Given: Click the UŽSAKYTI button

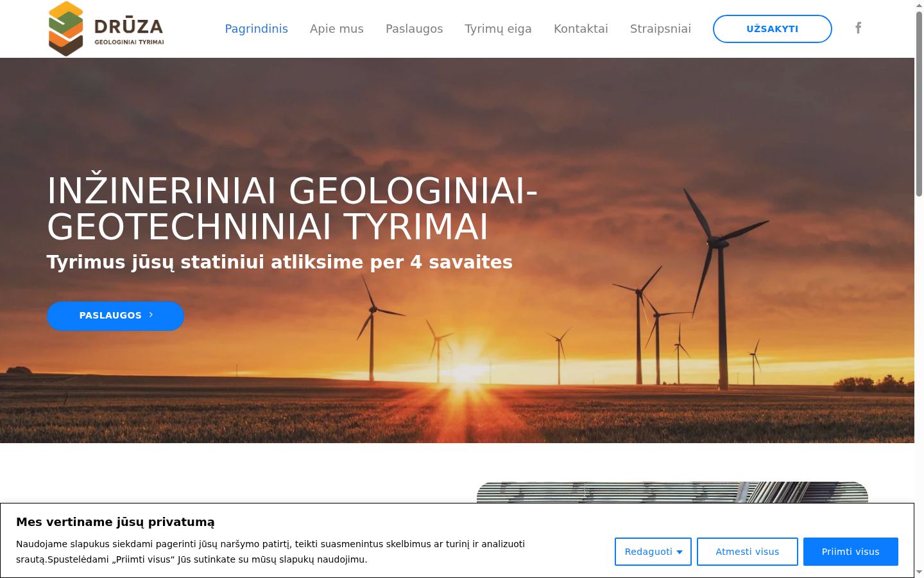Looking at the screenshot, I should coord(772,29).
